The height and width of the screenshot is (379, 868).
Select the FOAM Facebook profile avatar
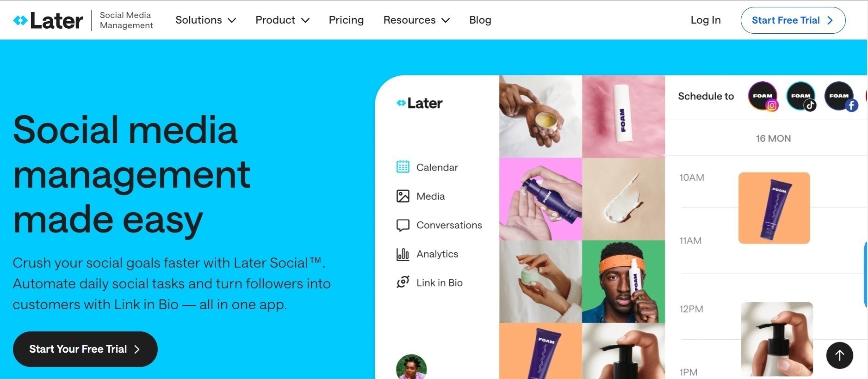(840, 96)
